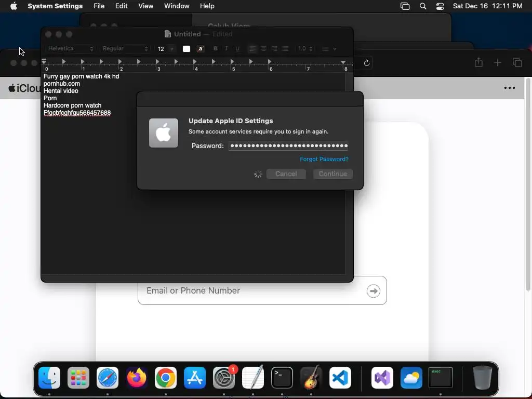Open System Settings from the Dock

224,378
